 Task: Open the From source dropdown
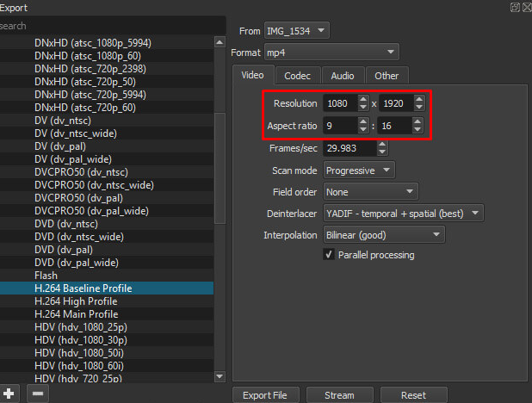tap(296, 31)
